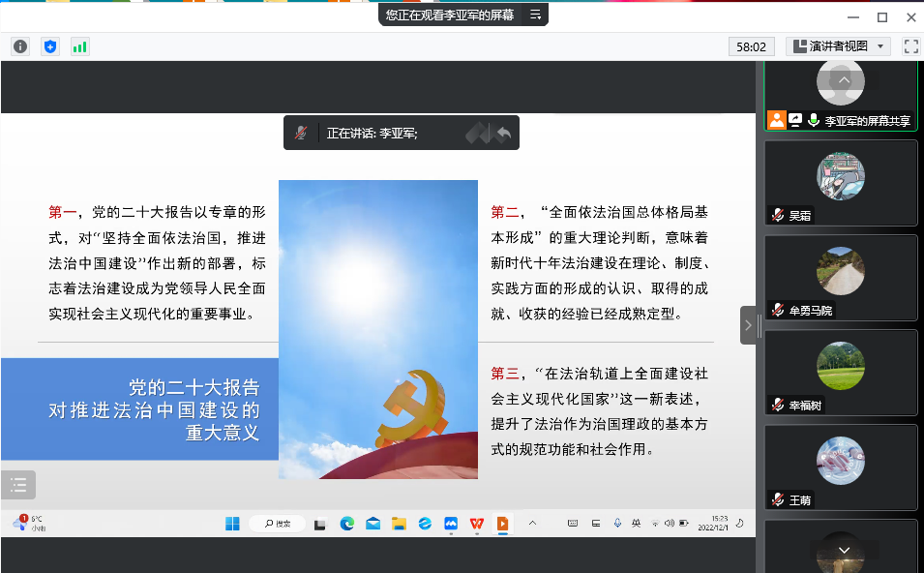Screen dimensions: 924x573
Task: Click the Windows Start button
Action: click(x=232, y=524)
